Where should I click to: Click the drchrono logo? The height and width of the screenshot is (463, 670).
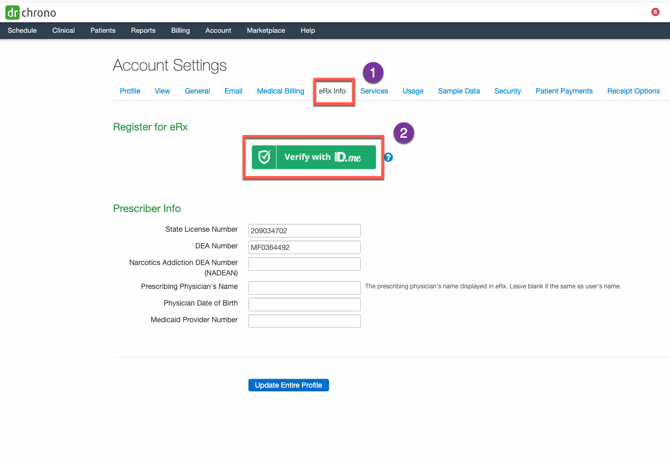tap(31, 12)
